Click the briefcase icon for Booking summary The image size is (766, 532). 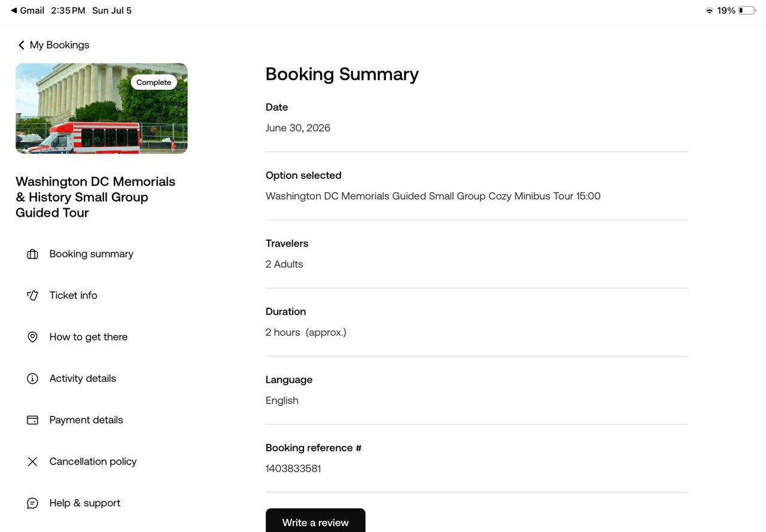coord(32,254)
